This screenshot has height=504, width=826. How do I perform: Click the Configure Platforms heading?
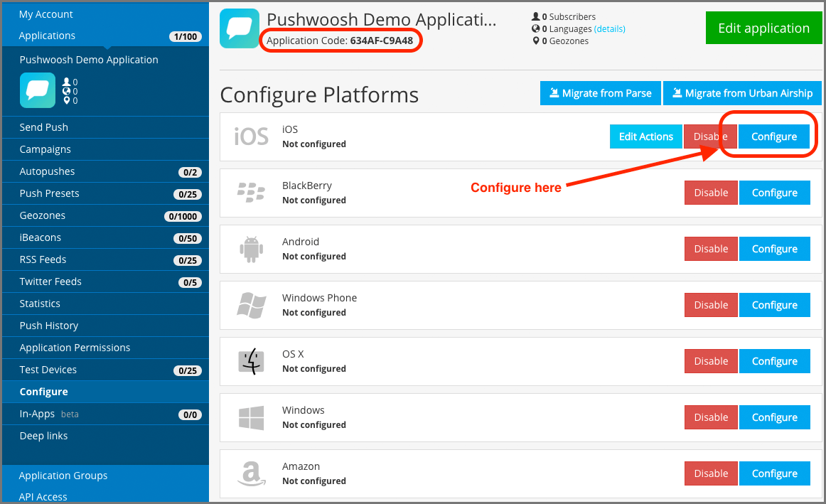coord(319,95)
